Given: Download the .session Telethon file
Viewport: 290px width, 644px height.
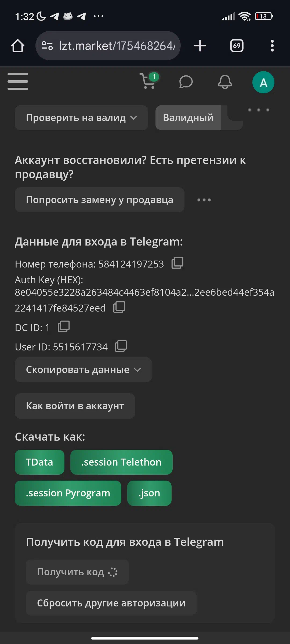Looking at the screenshot, I should pyautogui.click(x=121, y=462).
